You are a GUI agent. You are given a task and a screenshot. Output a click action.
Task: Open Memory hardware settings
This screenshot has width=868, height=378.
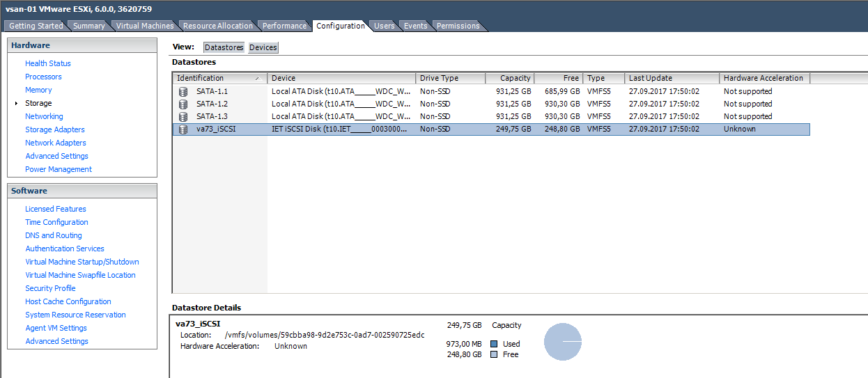(38, 90)
